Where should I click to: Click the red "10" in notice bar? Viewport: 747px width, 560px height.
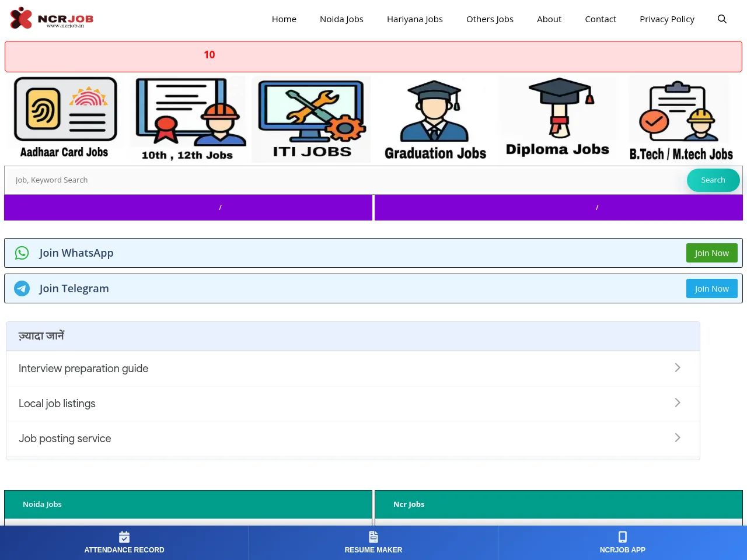point(210,55)
